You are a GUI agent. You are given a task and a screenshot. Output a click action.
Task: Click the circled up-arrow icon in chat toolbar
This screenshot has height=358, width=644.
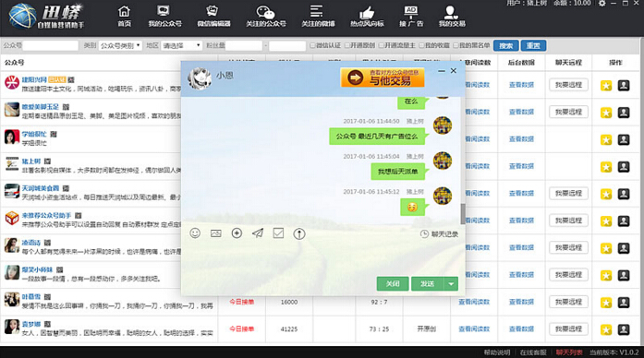299,233
